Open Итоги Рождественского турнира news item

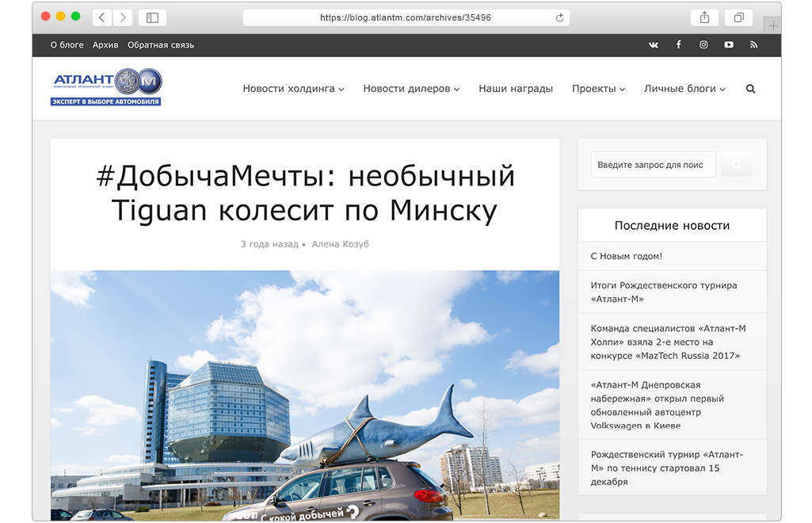(663, 292)
